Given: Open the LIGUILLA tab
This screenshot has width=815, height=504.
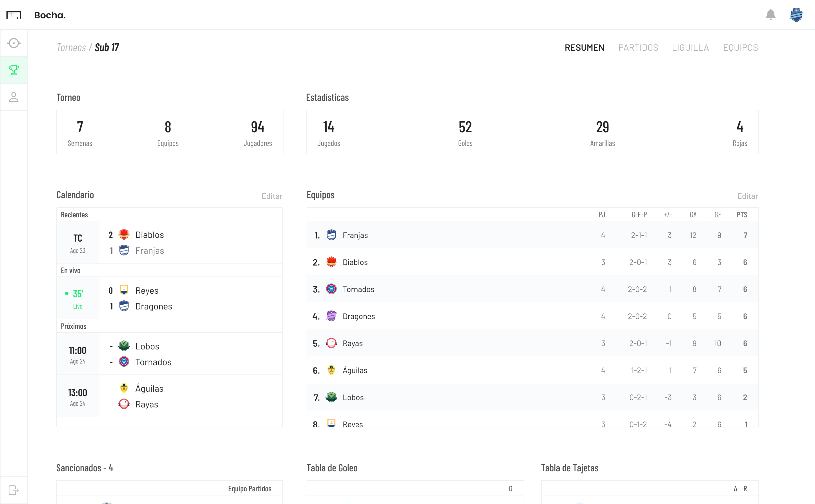Looking at the screenshot, I should (690, 47).
